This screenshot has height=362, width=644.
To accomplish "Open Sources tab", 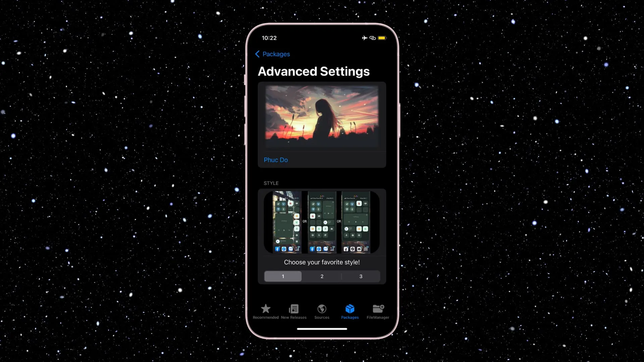I will [x=322, y=311].
